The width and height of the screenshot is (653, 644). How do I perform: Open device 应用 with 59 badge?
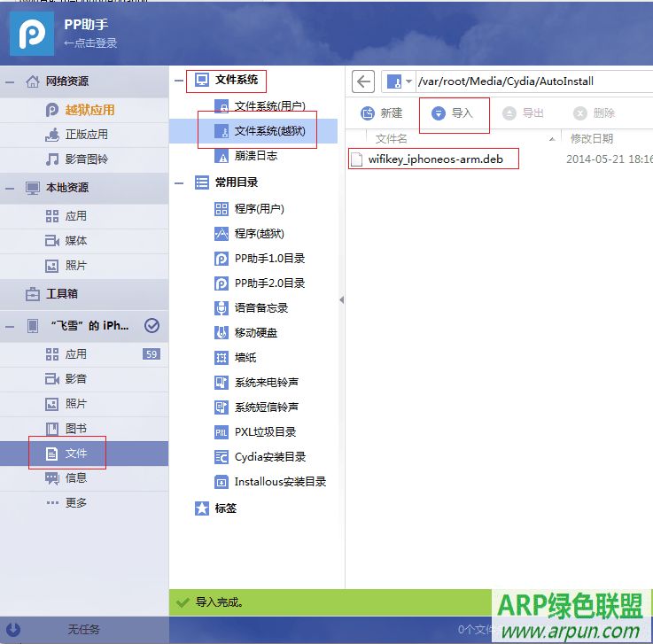(x=84, y=354)
